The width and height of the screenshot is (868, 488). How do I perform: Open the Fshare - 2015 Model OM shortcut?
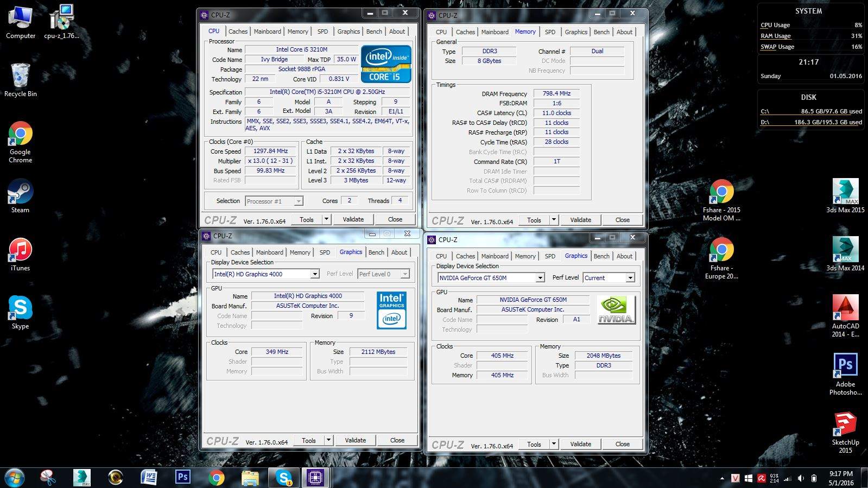click(721, 200)
